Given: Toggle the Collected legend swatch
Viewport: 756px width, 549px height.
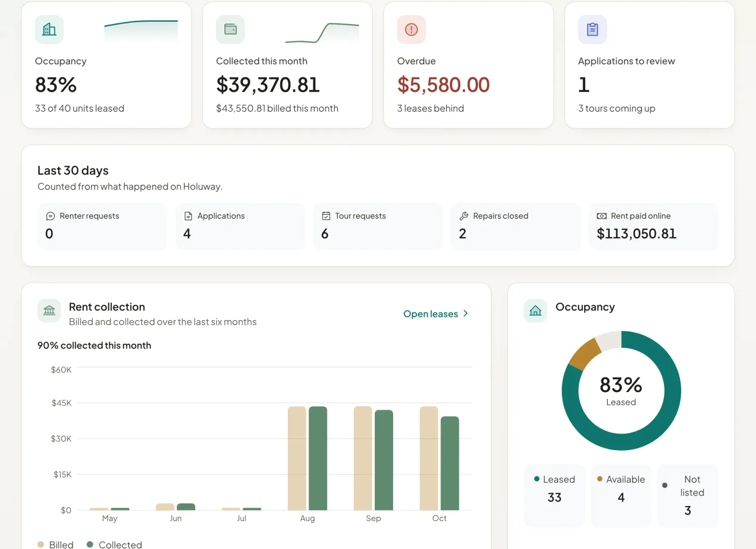Looking at the screenshot, I should click(90, 544).
